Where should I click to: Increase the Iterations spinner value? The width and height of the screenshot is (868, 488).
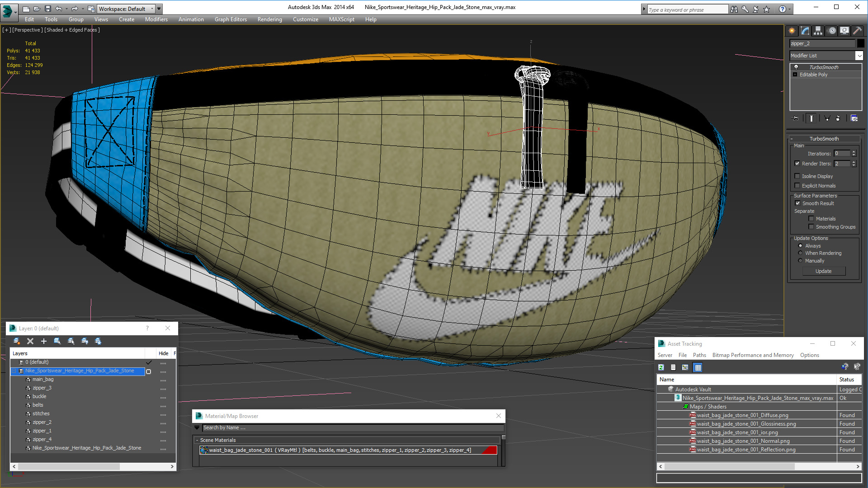tap(854, 152)
